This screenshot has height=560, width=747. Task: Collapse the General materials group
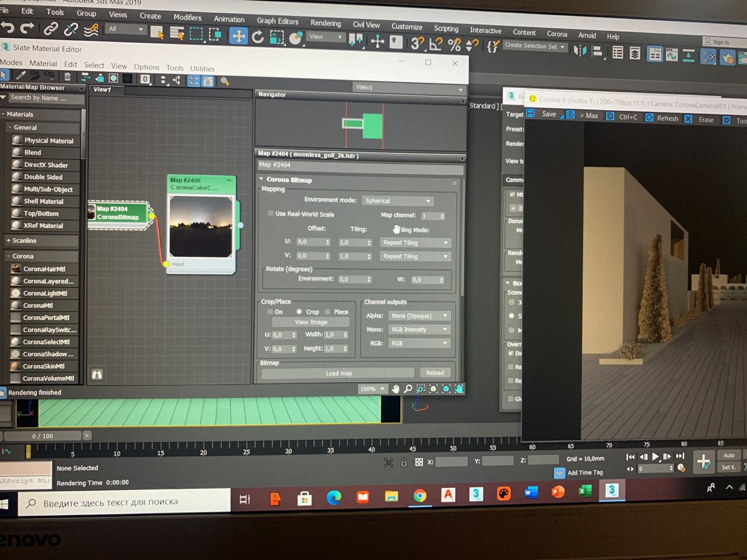coord(10,127)
